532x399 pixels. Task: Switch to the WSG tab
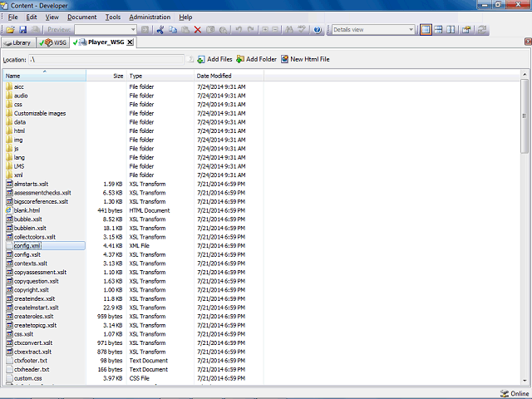53,42
